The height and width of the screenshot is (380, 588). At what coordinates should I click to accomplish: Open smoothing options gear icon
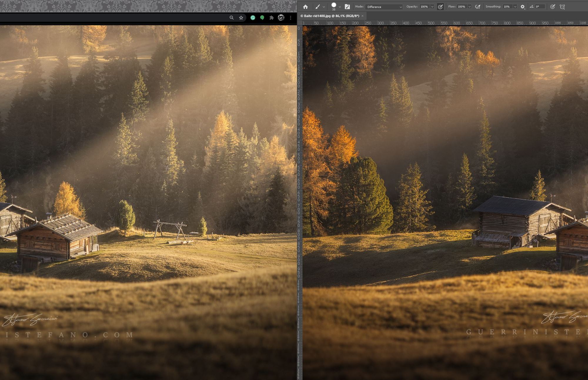522,7
